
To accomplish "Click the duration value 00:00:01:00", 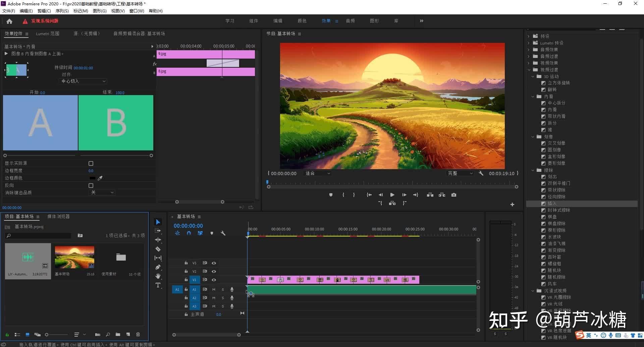I will [83, 68].
